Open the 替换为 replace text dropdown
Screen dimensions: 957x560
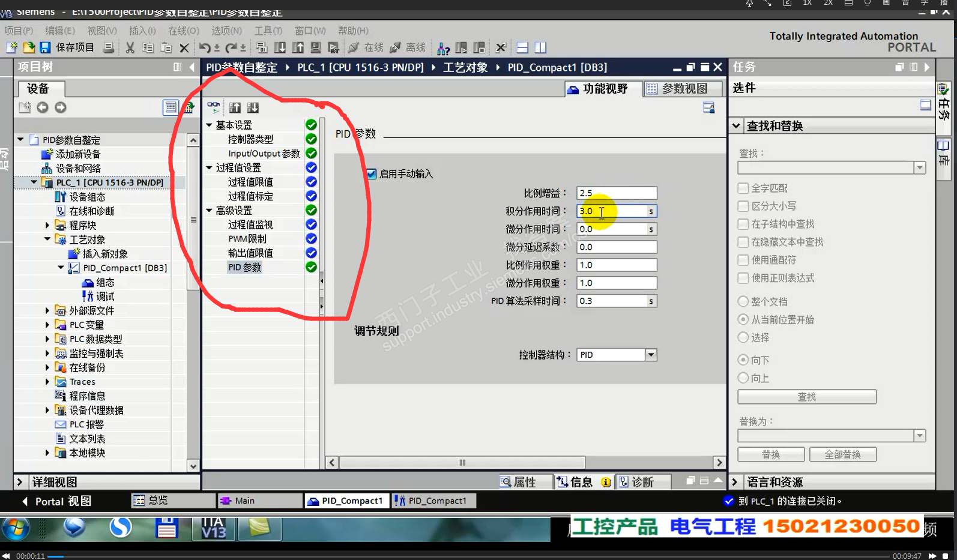pyautogui.click(x=920, y=436)
